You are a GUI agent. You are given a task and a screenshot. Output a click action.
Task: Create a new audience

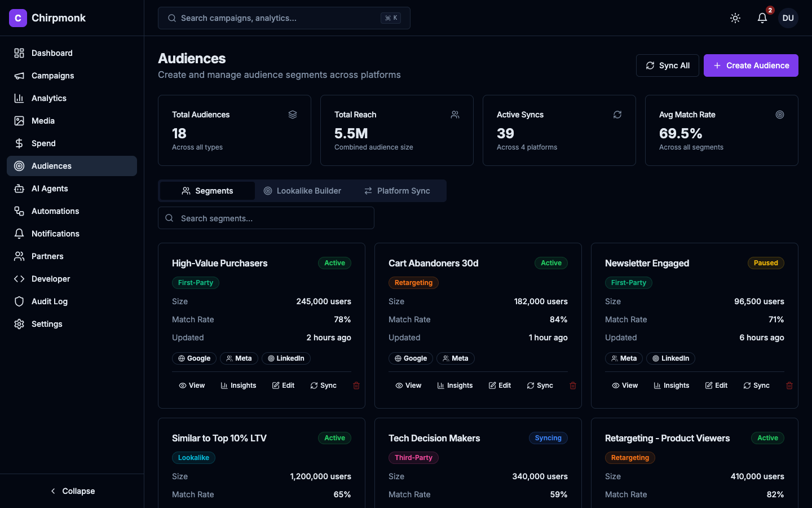pyautogui.click(x=751, y=65)
